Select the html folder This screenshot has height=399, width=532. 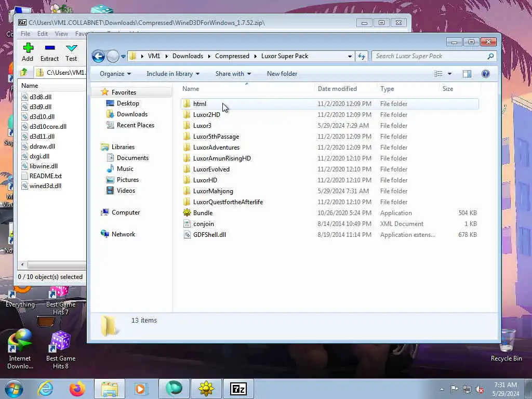[330, 104]
